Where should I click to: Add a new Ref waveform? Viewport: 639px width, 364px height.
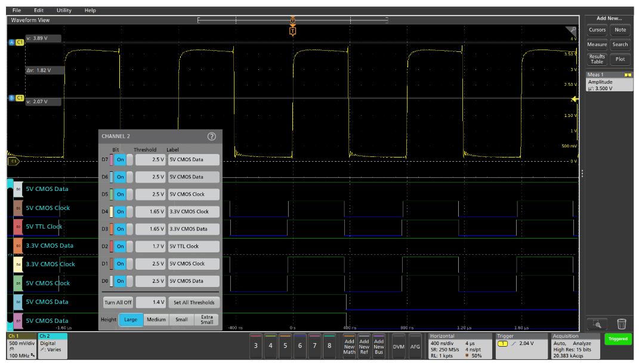[x=365, y=346]
